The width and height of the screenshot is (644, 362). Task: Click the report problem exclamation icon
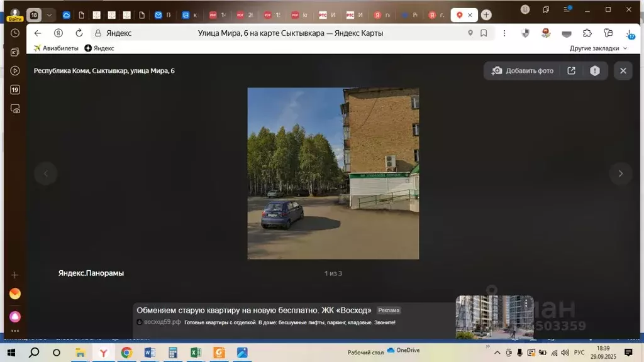pyautogui.click(x=595, y=71)
